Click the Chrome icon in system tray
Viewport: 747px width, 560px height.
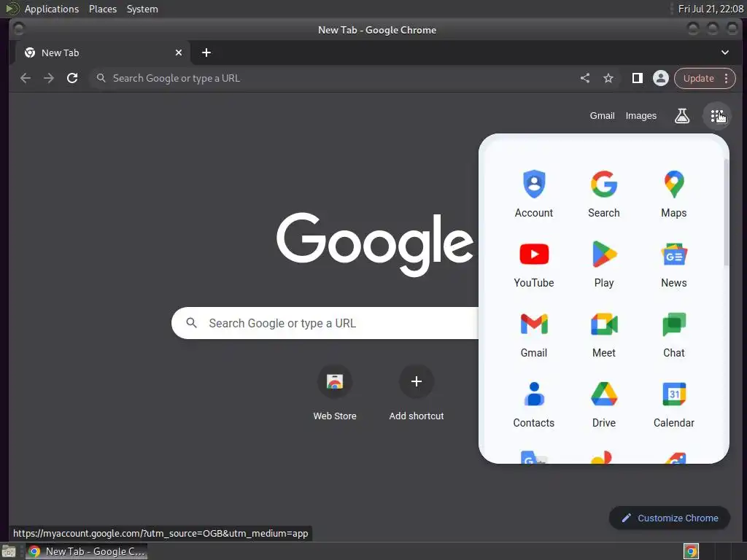[x=691, y=551]
